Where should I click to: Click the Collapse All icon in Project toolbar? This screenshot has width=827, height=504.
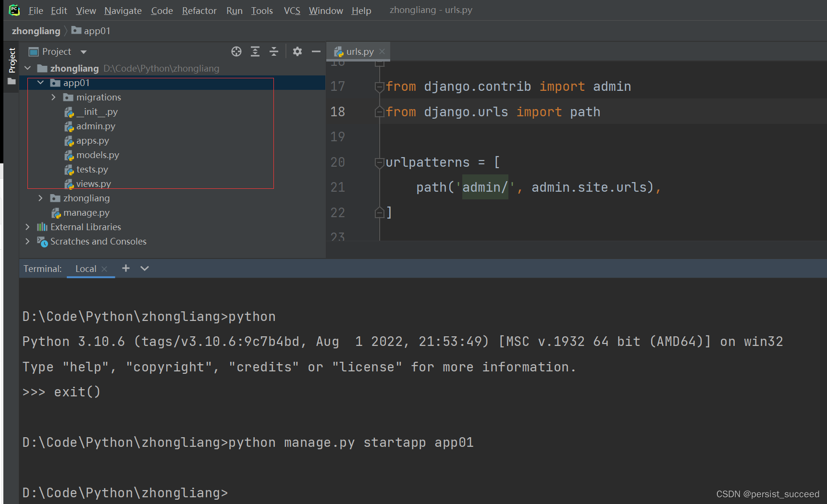274,51
